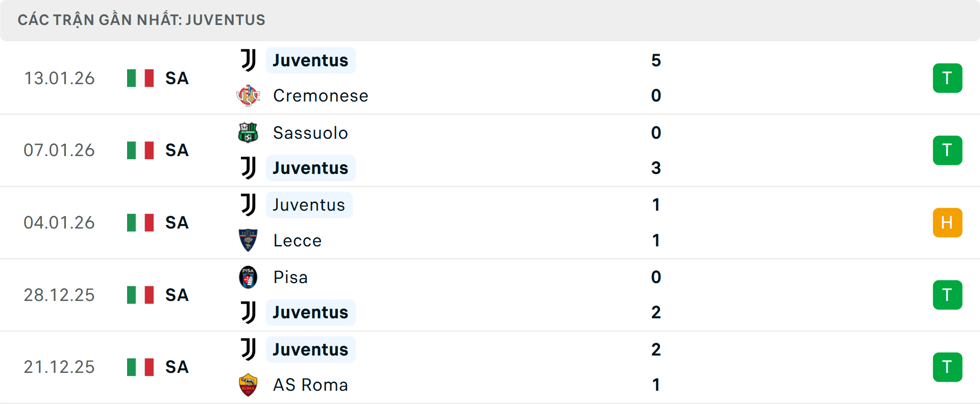The width and height of the screenshot is (980, 404).
Task: Click green T badge for 13.01.26 match
Action: point(947,78)
